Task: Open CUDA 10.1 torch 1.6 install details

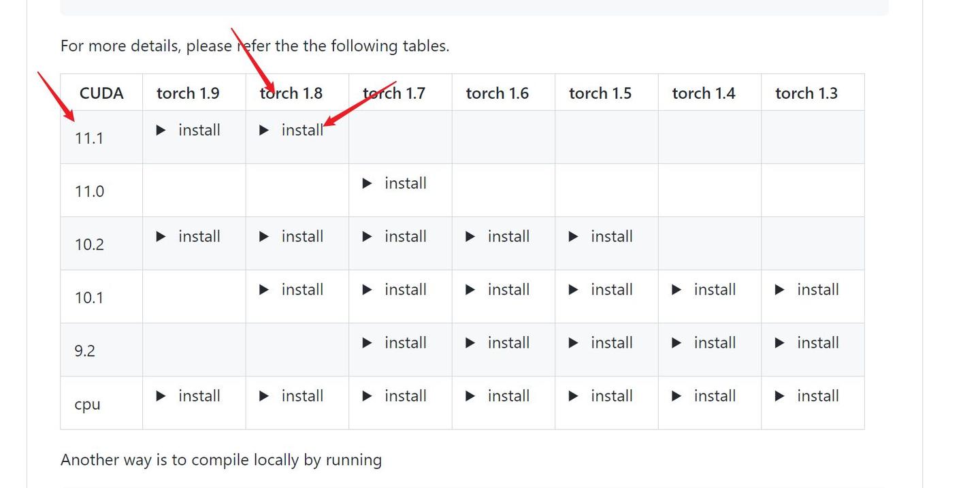Action: pyautogui.click(x=498, y=289)
